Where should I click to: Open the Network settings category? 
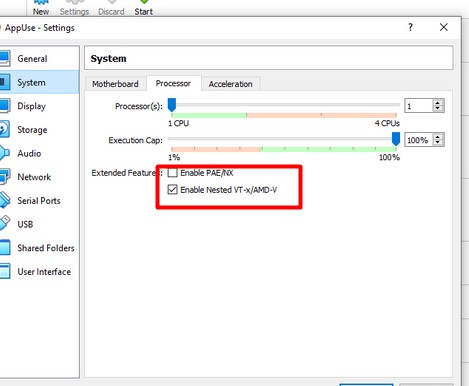coord(39,177)
